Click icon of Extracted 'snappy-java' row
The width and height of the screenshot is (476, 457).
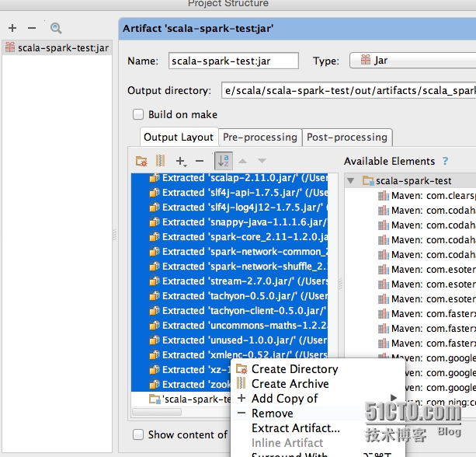[155, 222]
